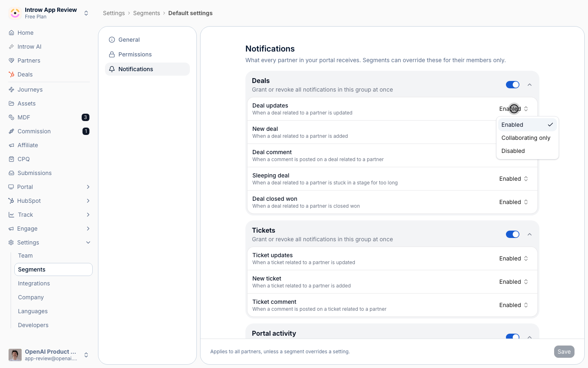Open the Ticket comment status dropdown
Viewport: 588px width, 368px height.
(514, 305)
